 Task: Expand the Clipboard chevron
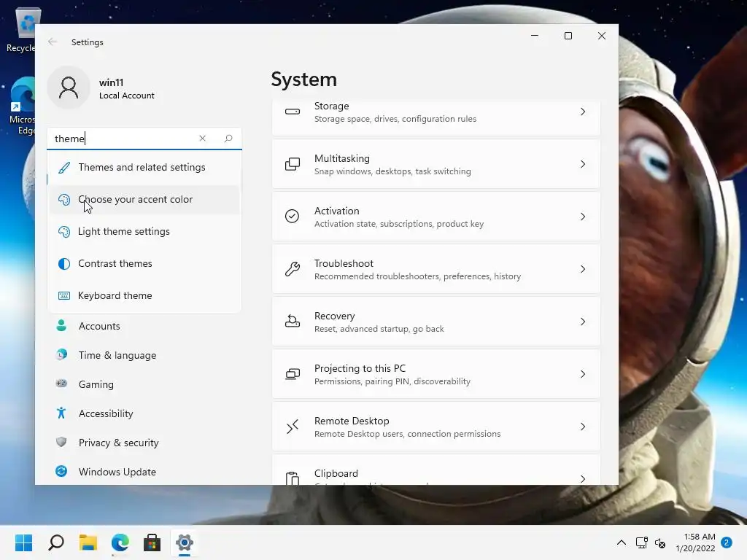pyautogui.click(x=583, y=478)
